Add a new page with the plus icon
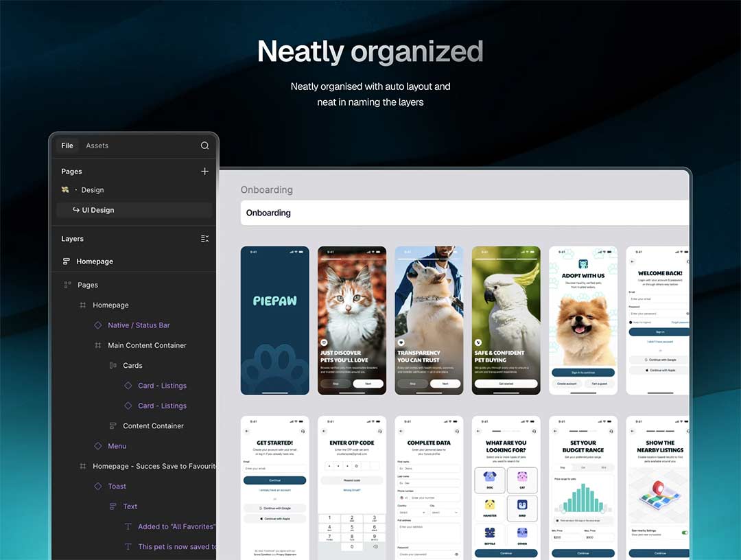Viewport: 741px width, 560px height. click(x=204, y=172)
